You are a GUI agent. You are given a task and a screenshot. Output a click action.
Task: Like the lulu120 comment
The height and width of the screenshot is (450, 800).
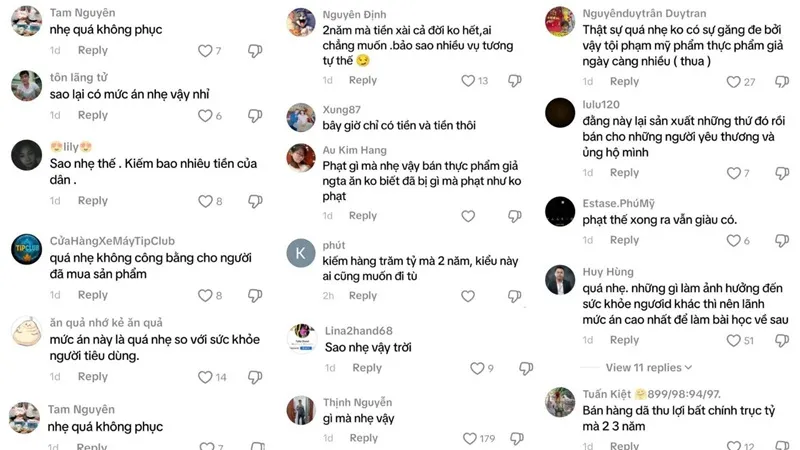click(x=733, y=174)
